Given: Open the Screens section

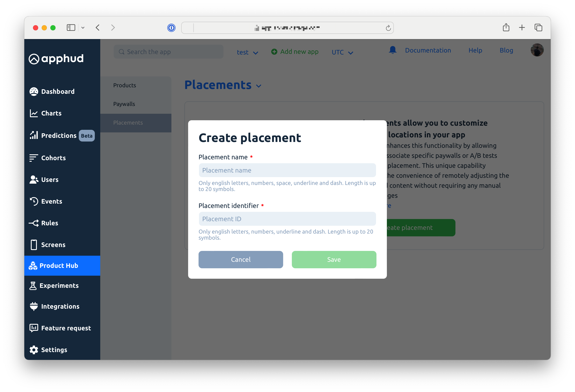Looking at the screenshot, I should tap(48, 245).
